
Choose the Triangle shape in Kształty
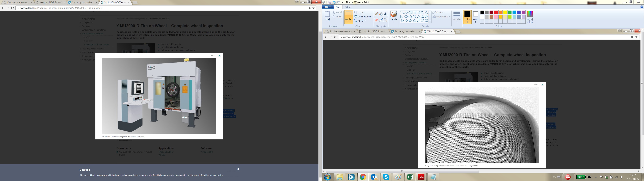[x=426, y=13]
